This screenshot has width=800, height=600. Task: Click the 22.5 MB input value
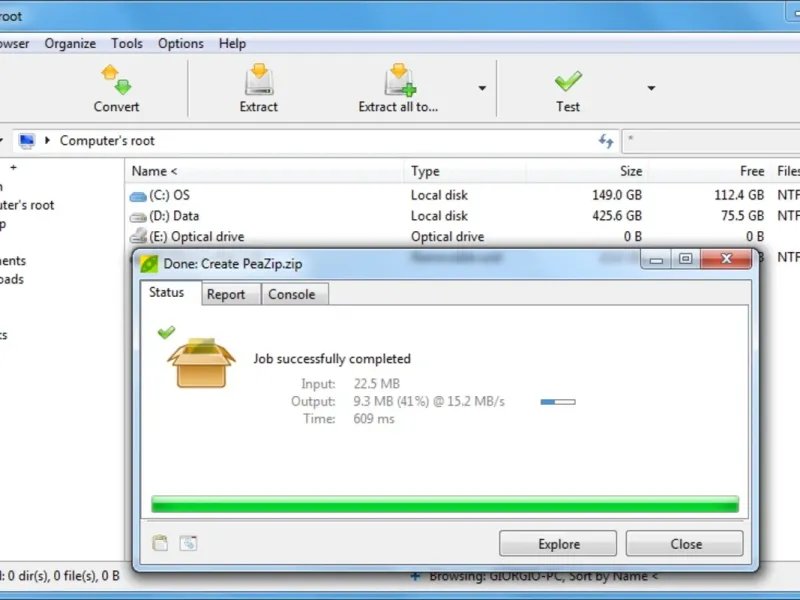pos(377,384)
